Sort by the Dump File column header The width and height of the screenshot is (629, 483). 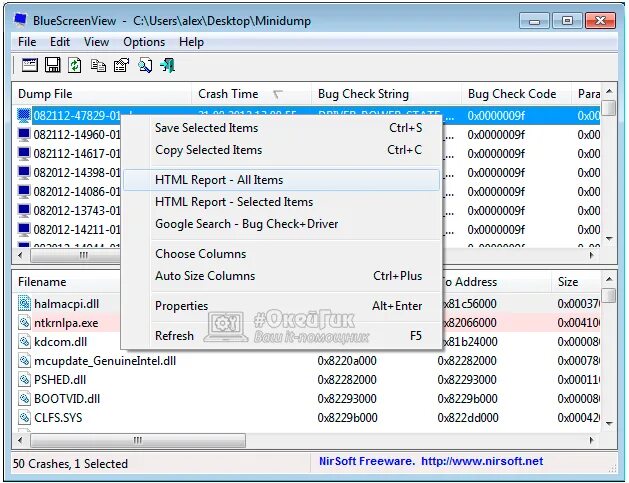102,94
